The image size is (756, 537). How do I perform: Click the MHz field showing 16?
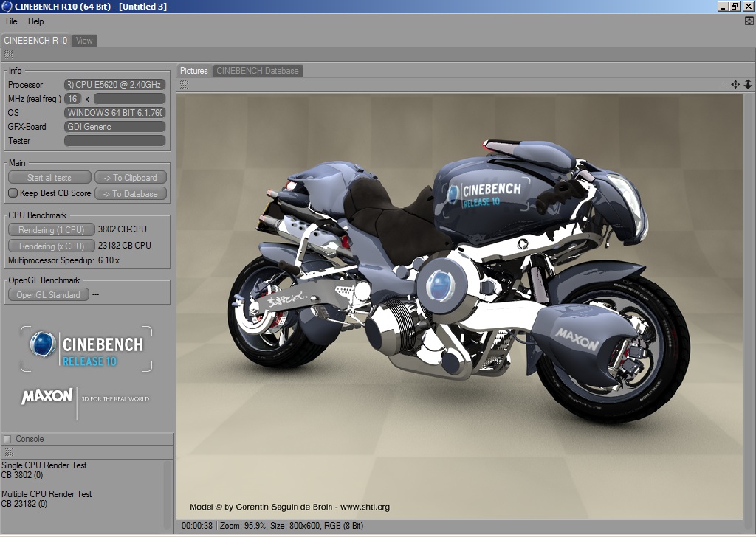point(72,99)
